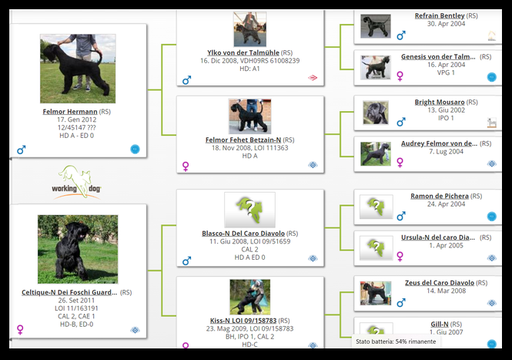Click the Ursula-N placeholder thumbnail
Viewport: 512px width, 360px height.
[x=376, y=248]
